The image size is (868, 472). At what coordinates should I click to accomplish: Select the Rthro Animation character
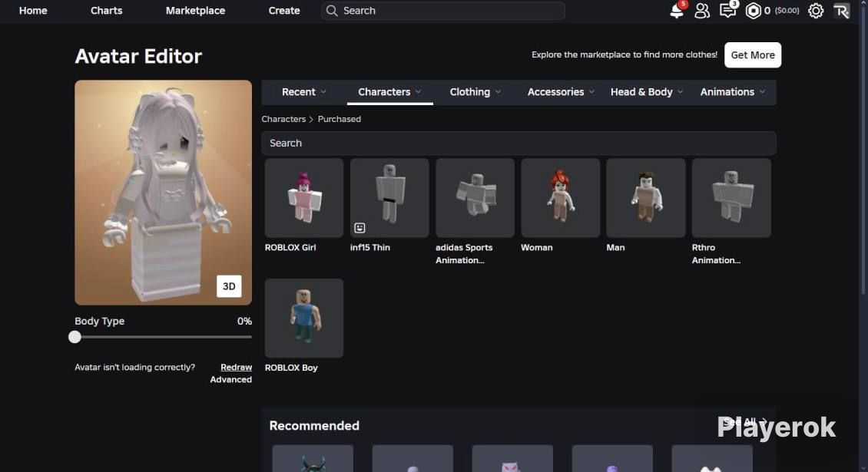731,198
